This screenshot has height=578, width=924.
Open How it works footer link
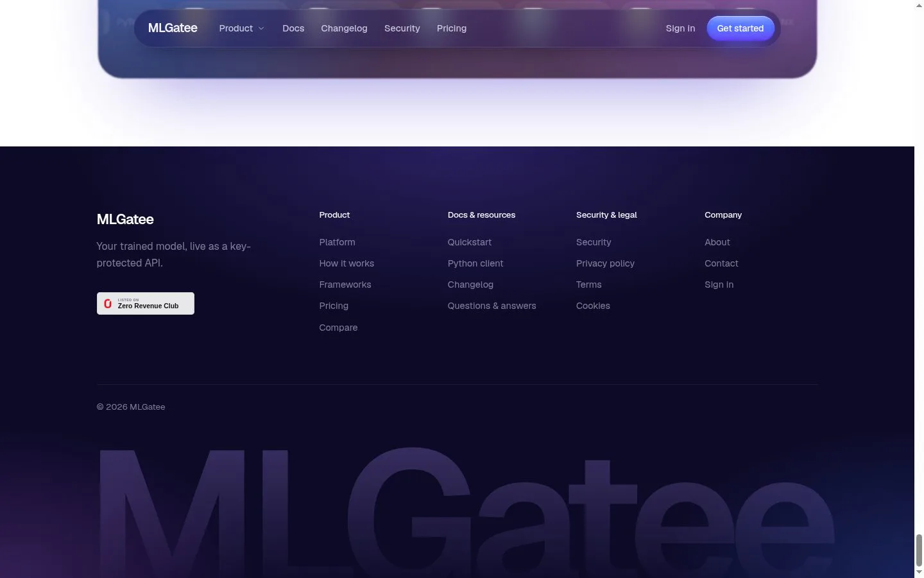pyautogui.click(x=346, y=263)
